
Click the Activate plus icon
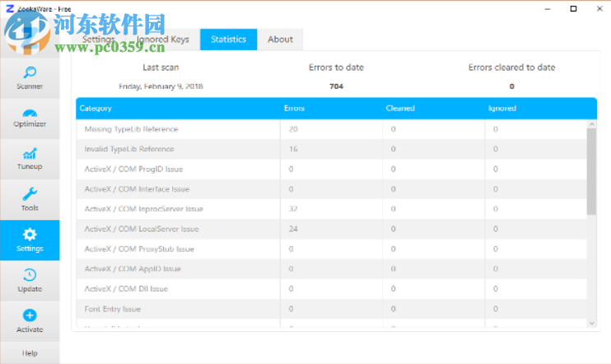[30, 315]
